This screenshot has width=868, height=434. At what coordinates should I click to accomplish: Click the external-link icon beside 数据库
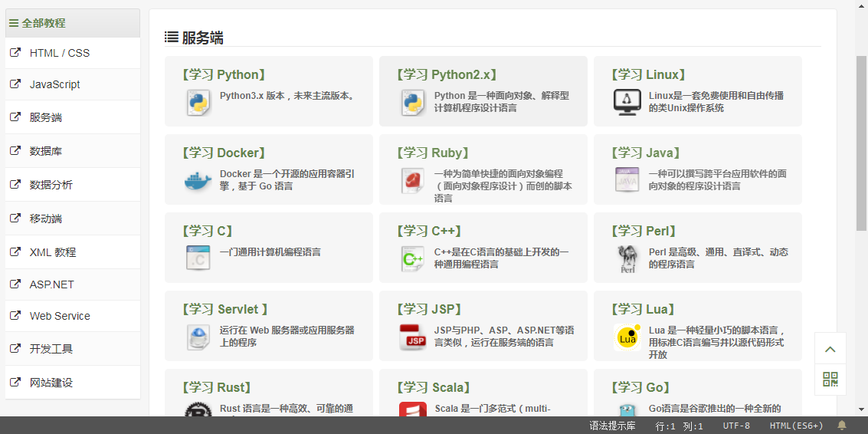(x=15, y=150)
